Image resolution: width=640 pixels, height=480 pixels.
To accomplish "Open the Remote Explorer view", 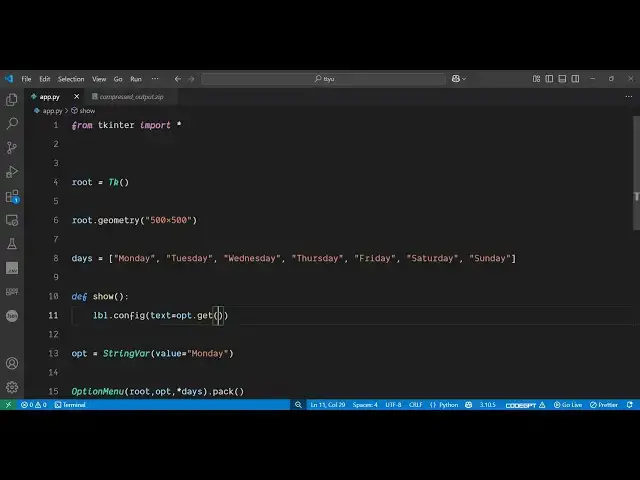I will [12, 220].
